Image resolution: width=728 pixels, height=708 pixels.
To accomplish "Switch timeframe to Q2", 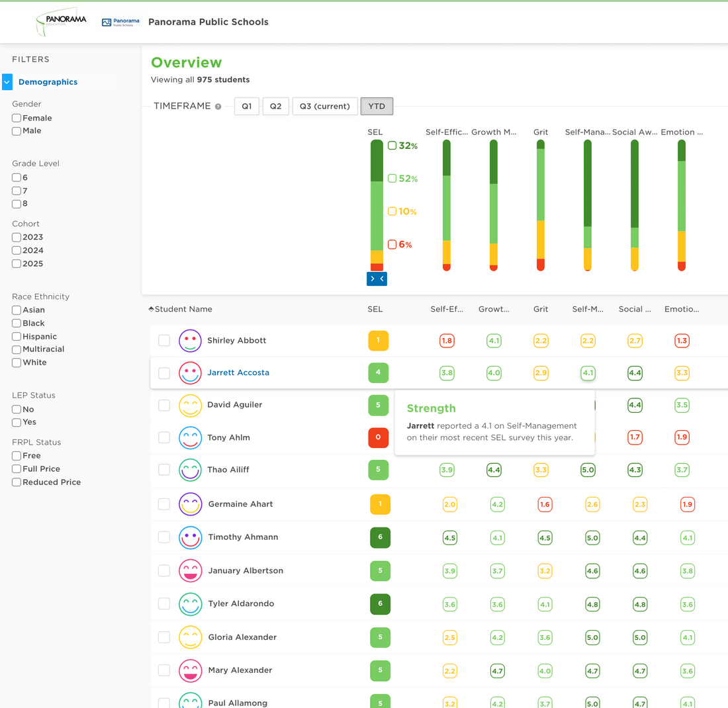I will [276, 107].
